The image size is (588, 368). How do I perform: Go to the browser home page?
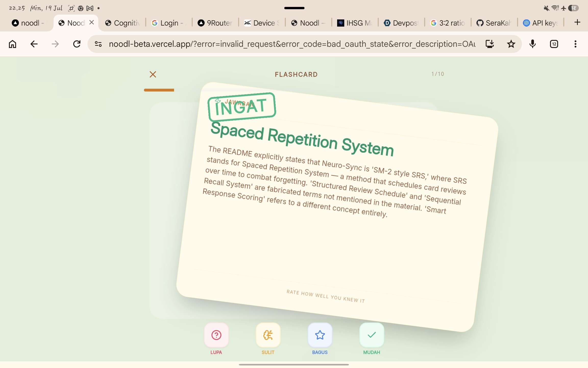point(13,44)
